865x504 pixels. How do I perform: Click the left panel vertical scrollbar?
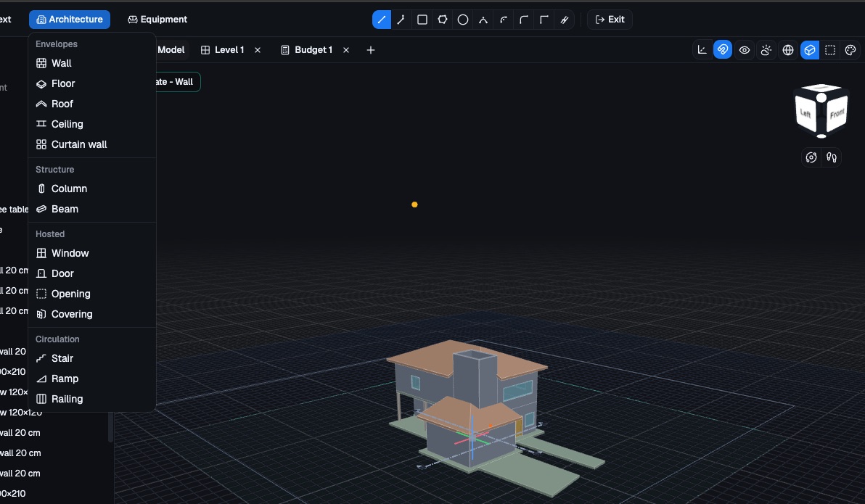[x=110, y=427]
